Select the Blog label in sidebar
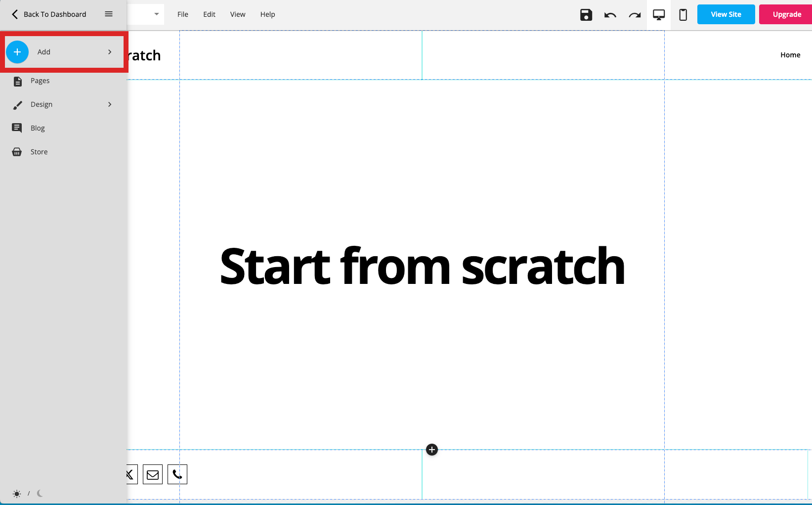This screenshot has width=812, height=505. [38, 128]
